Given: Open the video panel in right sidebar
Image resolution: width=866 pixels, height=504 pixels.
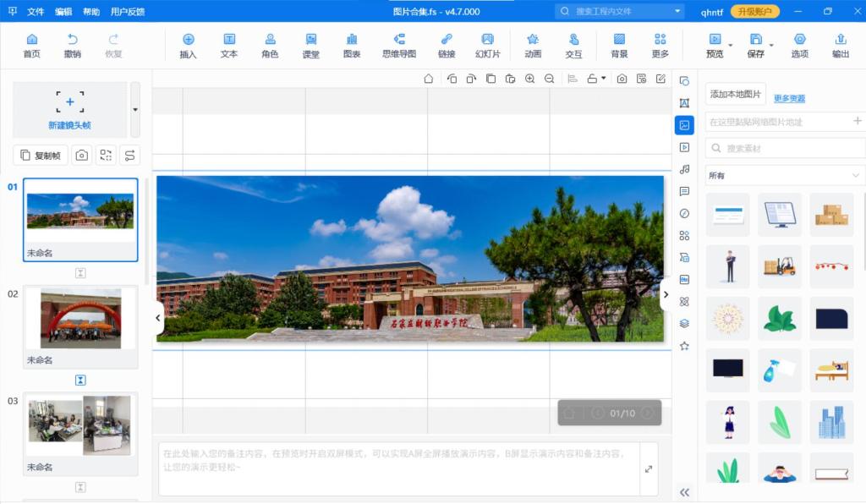Looking at the screenshot, I should coord(684,147).
